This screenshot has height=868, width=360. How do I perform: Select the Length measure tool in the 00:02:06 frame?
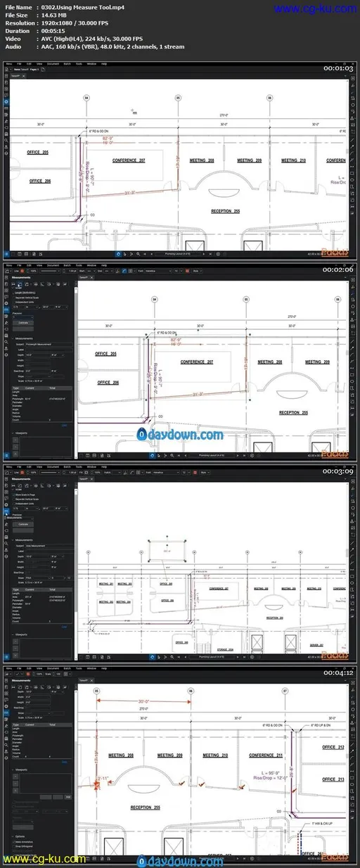[x=13, y=284]
